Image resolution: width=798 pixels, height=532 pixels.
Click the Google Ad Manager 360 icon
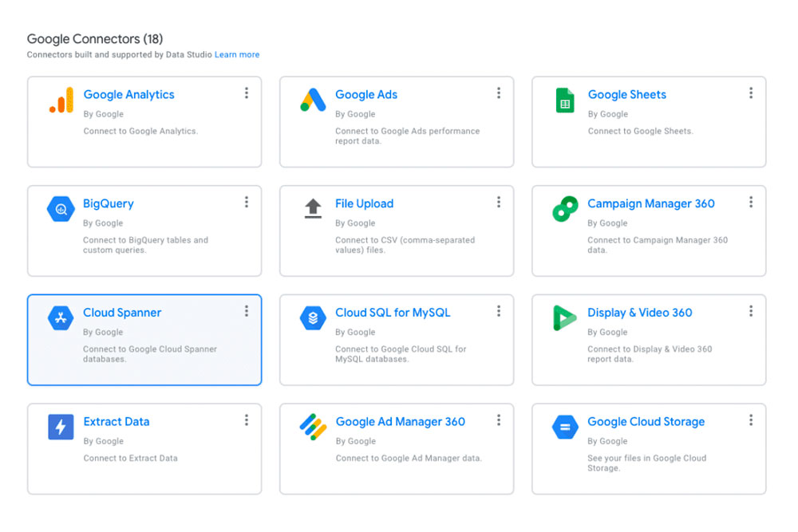[x=313, y=427]
